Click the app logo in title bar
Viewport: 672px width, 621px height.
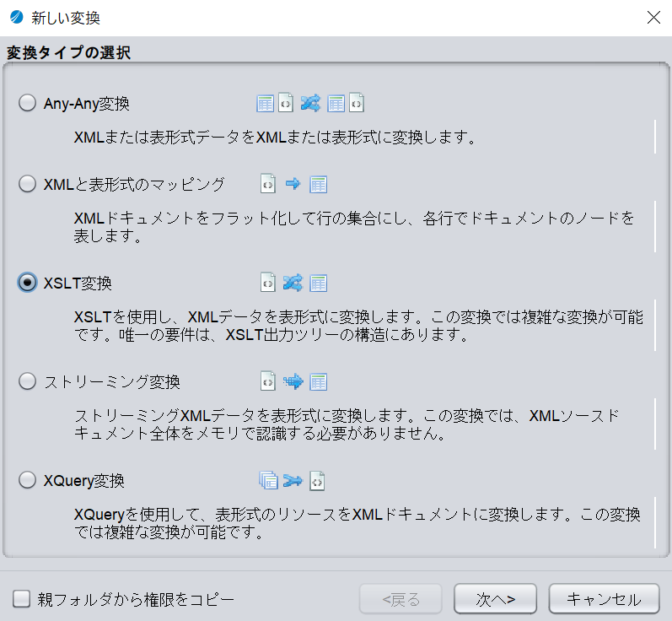tap(17, 18)
